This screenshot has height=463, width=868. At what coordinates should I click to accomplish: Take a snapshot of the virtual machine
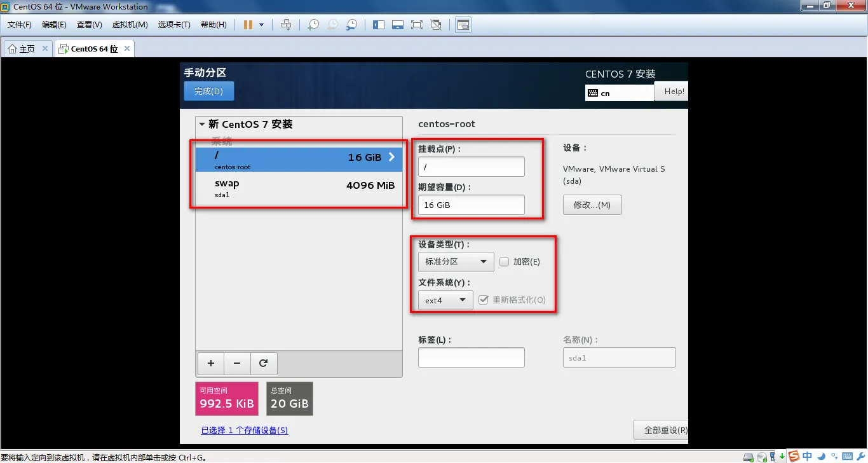313,25
